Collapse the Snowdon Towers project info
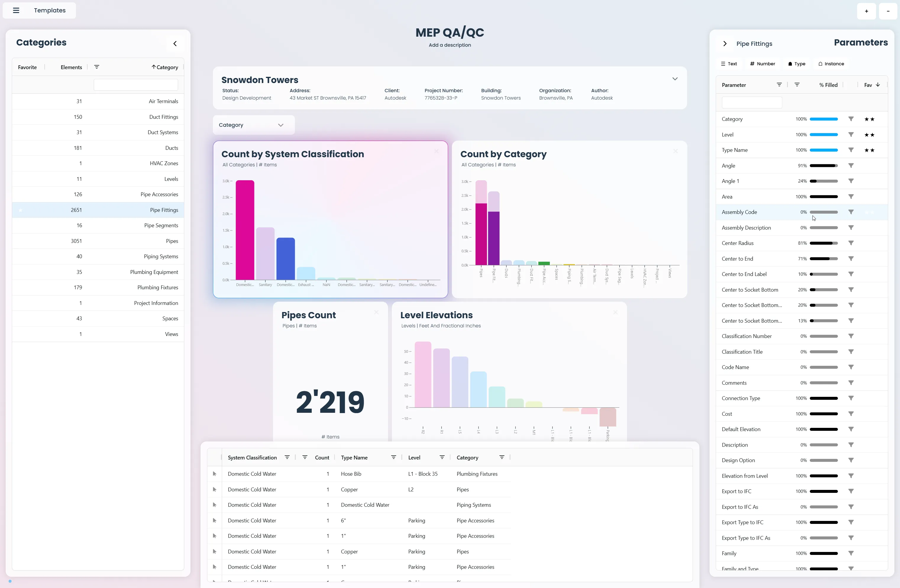The height and width of the screenshot is (588, 900). [675, 79]
